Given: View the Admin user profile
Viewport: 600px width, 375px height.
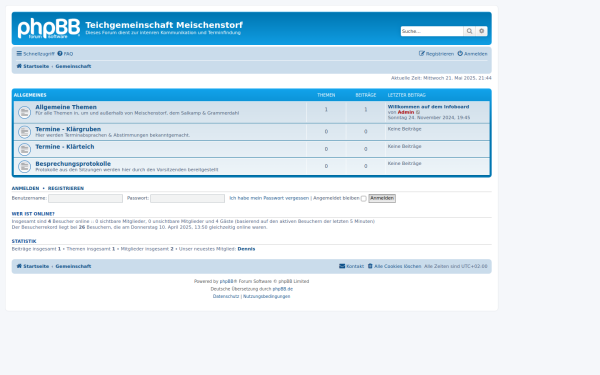Looking at the screenshot, I should [x=406, y=112].
